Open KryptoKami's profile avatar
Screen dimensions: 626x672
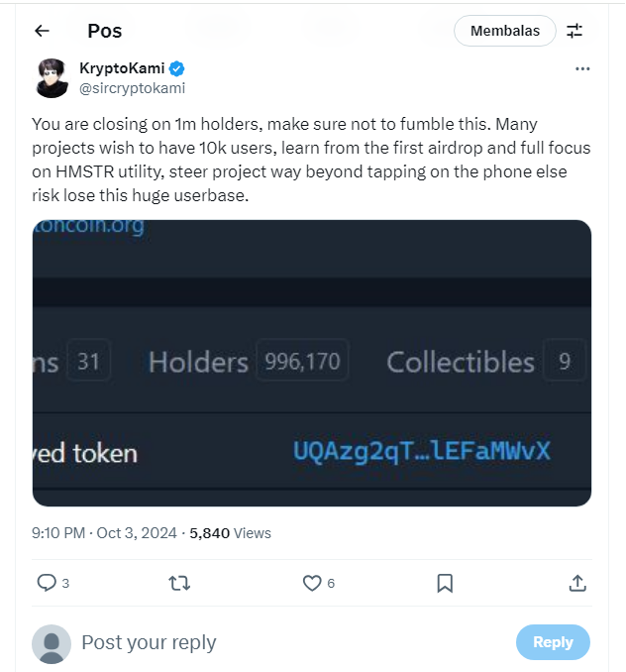[x=52, y=77]
